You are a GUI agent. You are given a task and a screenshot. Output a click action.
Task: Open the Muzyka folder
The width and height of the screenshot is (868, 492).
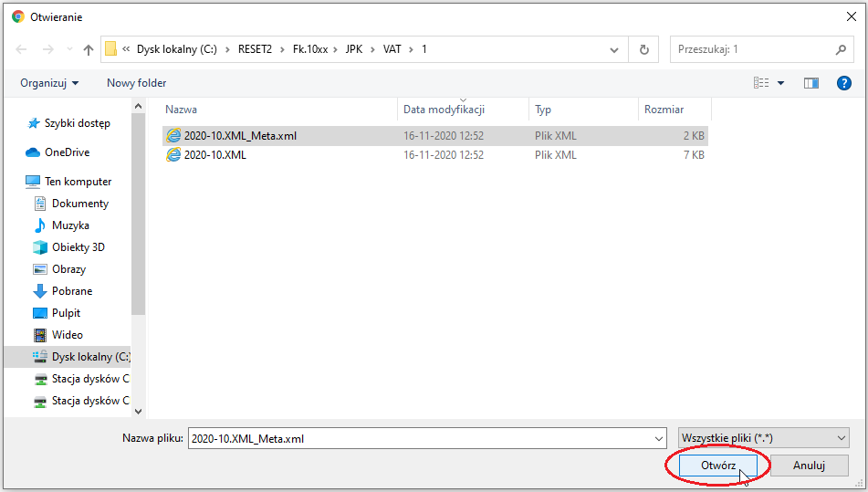click(x=70, y=225)
